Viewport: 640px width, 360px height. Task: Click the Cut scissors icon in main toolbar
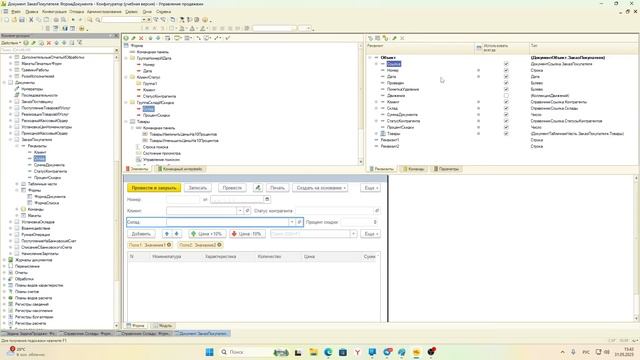[31, 20]
